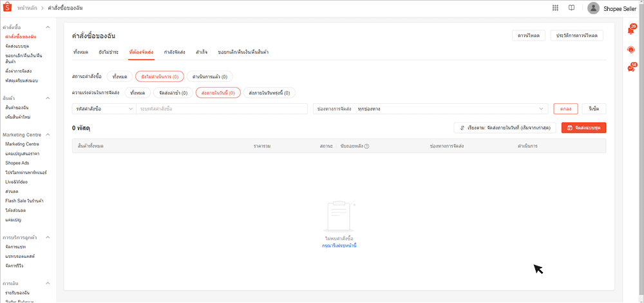The image size is (644, 303).
Task: Open เพิ่มสินค้าใหม่ in the sidebar
Action: [x=18, y=117]
